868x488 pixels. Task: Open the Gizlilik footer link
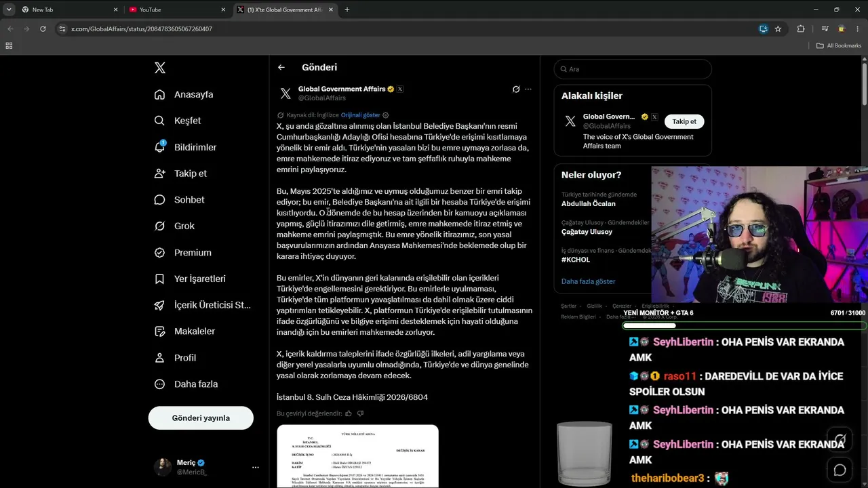pyautogui.click(x=594, y=306)
